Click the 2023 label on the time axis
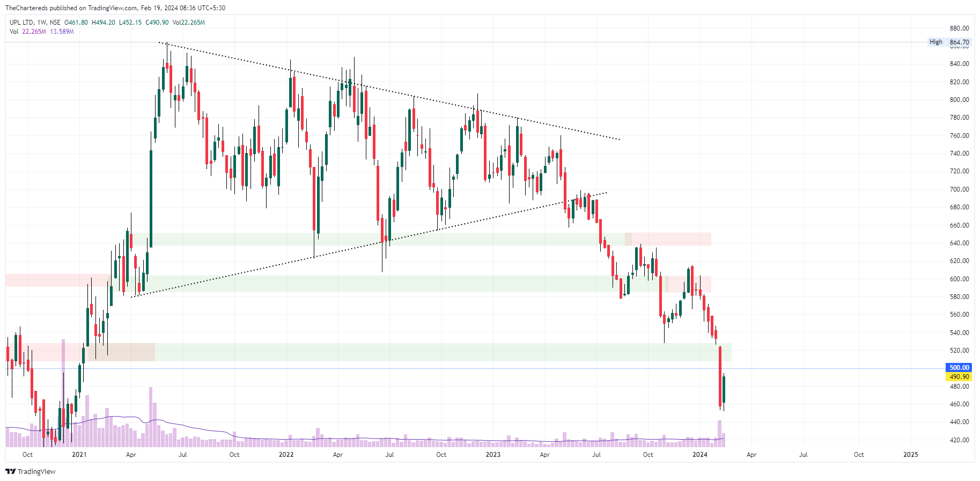The height and width of the screenshot is (481, 980). coord(493,455)
